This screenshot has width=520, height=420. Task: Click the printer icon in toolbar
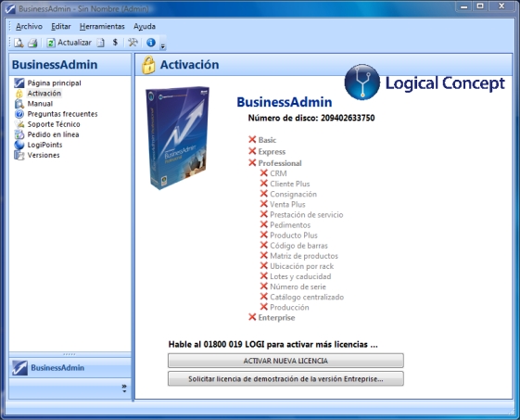click(x=32, y=43)
